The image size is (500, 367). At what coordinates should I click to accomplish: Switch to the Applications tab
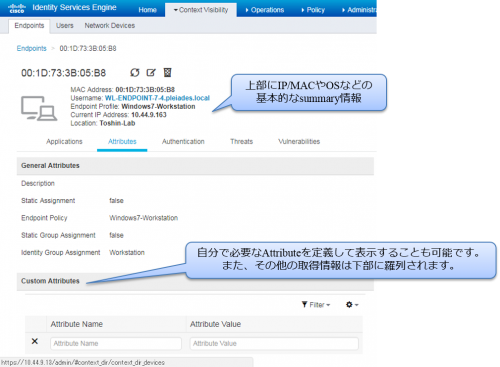point(64,142)
